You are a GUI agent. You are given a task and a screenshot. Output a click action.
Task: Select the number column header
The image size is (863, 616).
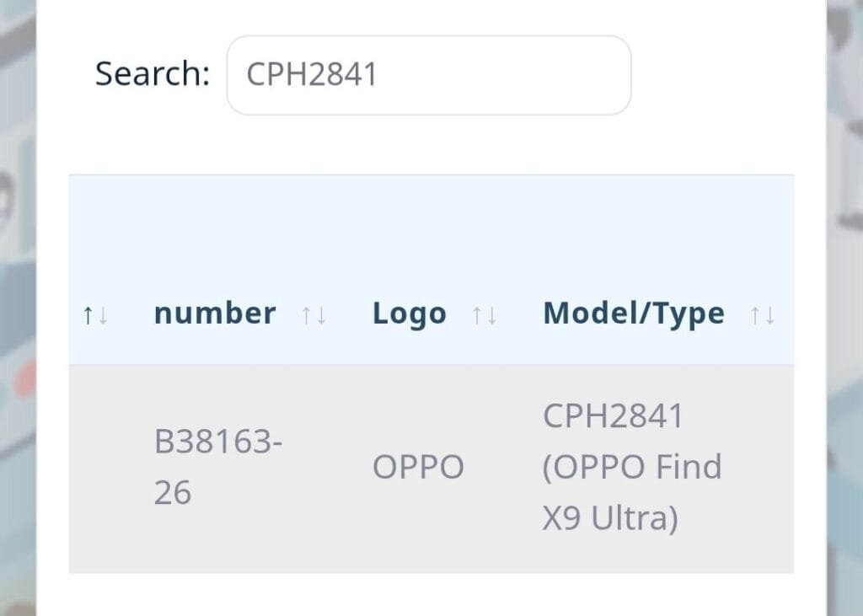click(x=213, y=313)
